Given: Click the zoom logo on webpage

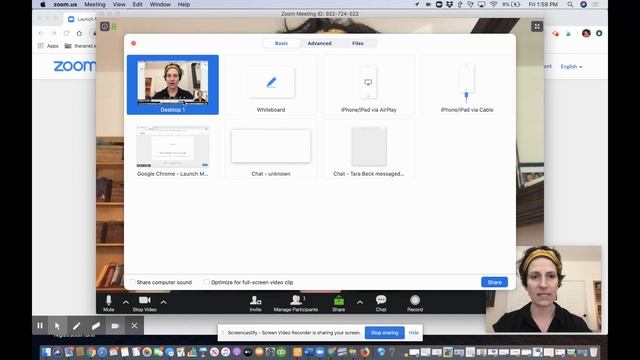Looking at the screenshot, I should (x=74, y=66).
